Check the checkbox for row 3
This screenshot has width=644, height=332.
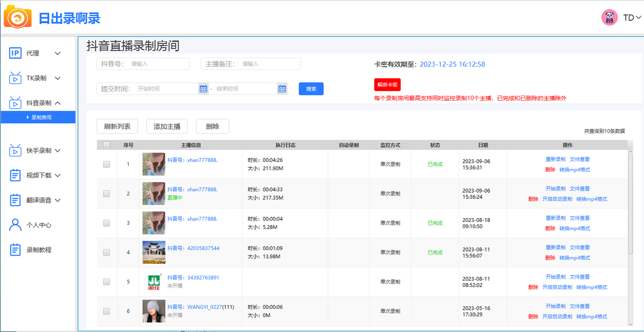[106, 223]
